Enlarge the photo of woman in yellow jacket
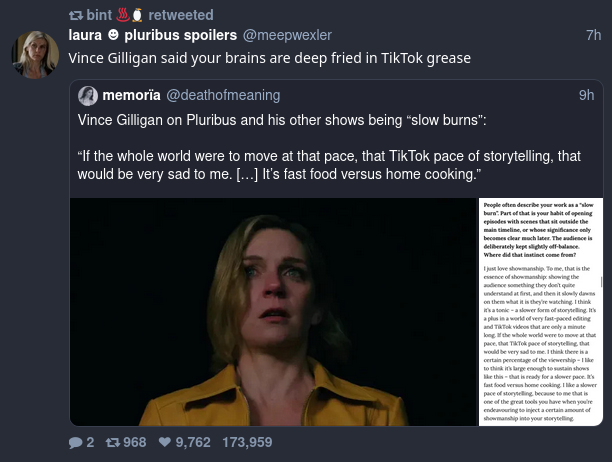The height and width of the screenshot is (462, 612). pos(273,311)
